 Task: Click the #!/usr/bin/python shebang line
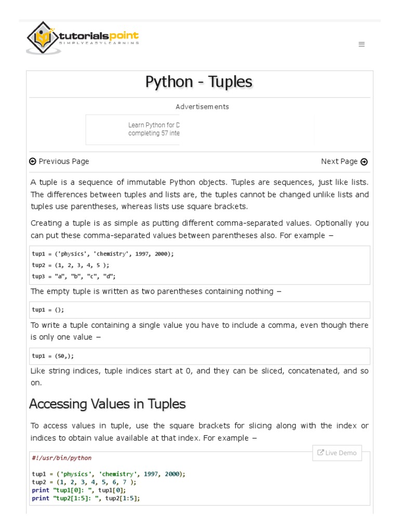(x=62, y=458)
